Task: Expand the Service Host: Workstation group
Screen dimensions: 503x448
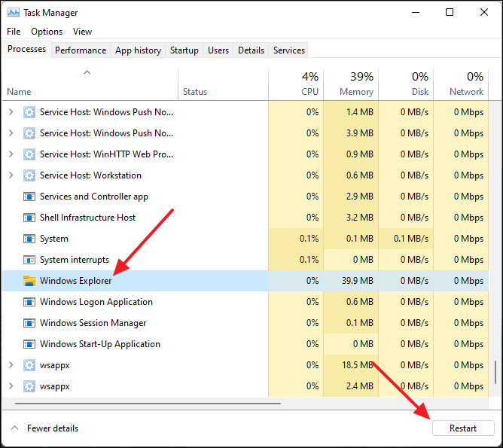Action: click(x=11, y=175)
